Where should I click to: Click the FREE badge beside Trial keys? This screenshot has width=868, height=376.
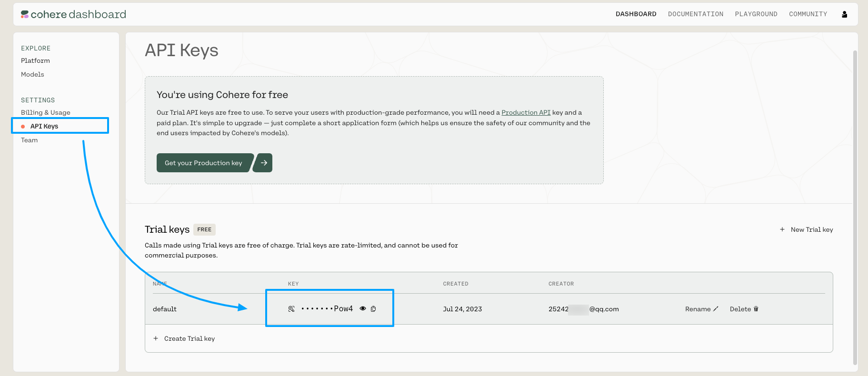click(204, 229)
